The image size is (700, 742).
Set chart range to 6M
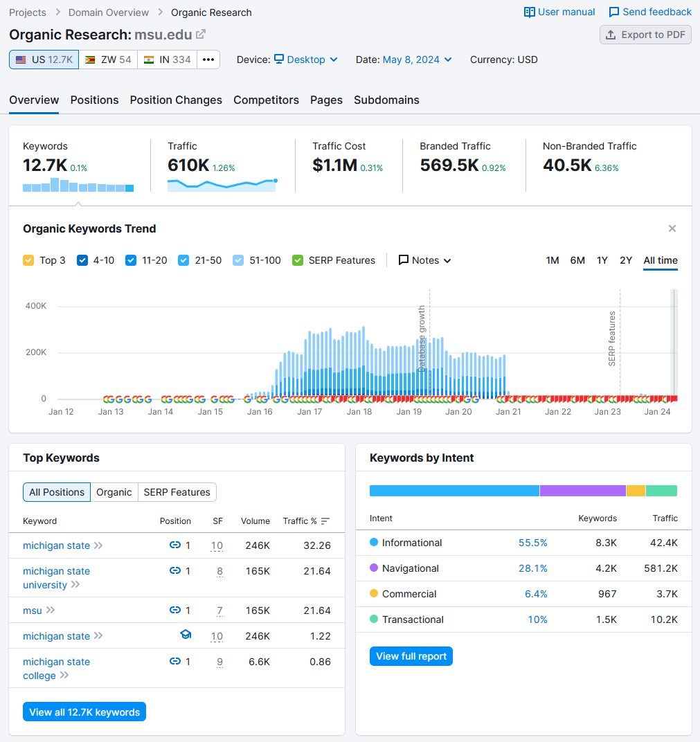(577, 260)
